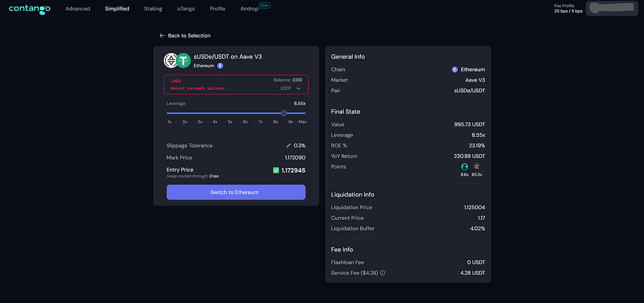Screen dimensions: 644x303
Task: Click the Flashloan Fee 0 USDT
Action: [x=476, y=263]
